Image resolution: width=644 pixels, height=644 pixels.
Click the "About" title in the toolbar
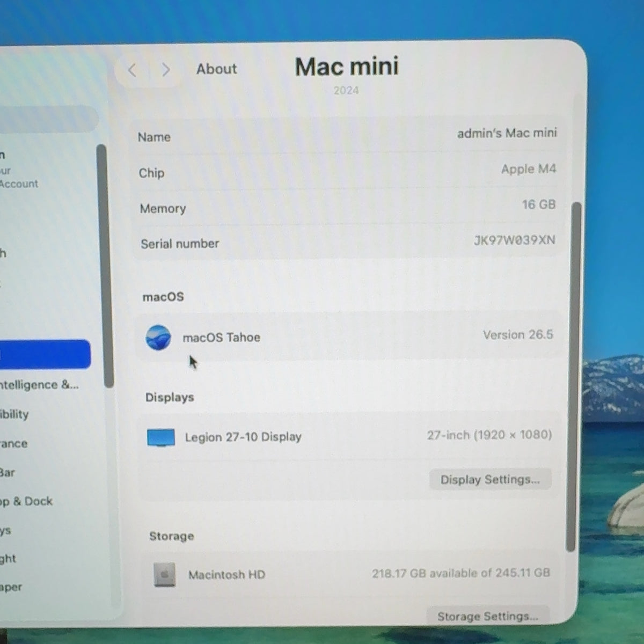pyautogui.click(x=216, y=69)
